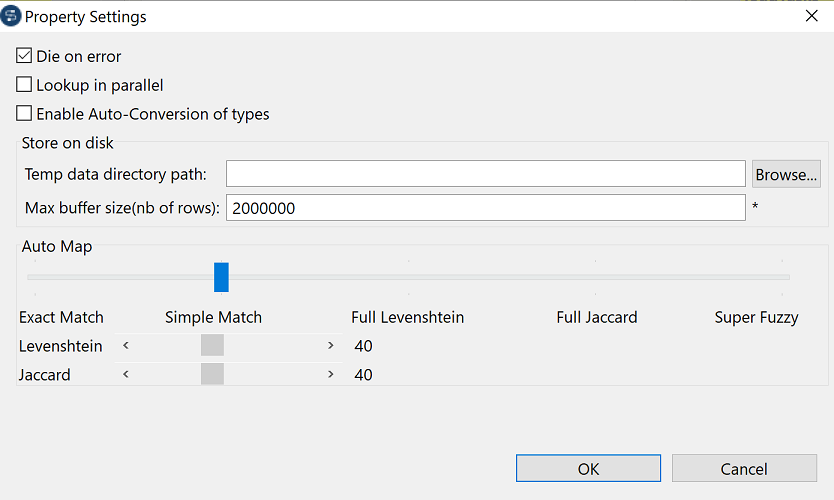Click the Property Settings app icon
834x500 pixels.
tap(12, 16)
